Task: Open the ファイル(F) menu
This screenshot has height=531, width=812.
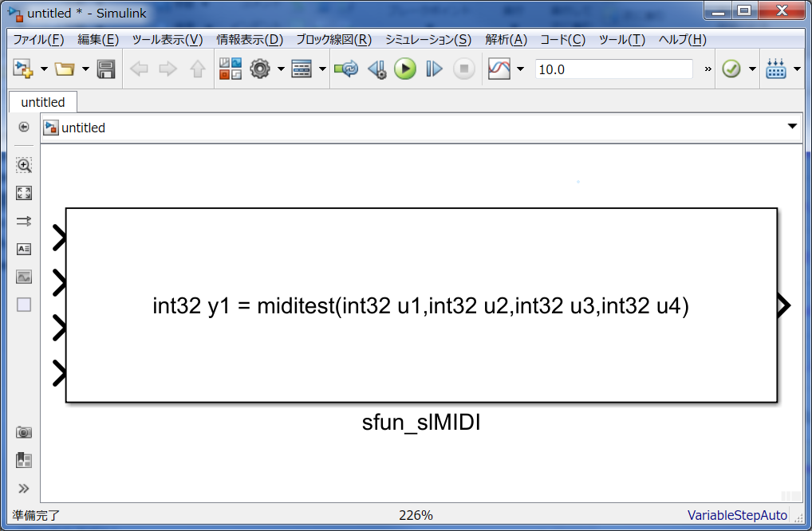Action: 38,39
